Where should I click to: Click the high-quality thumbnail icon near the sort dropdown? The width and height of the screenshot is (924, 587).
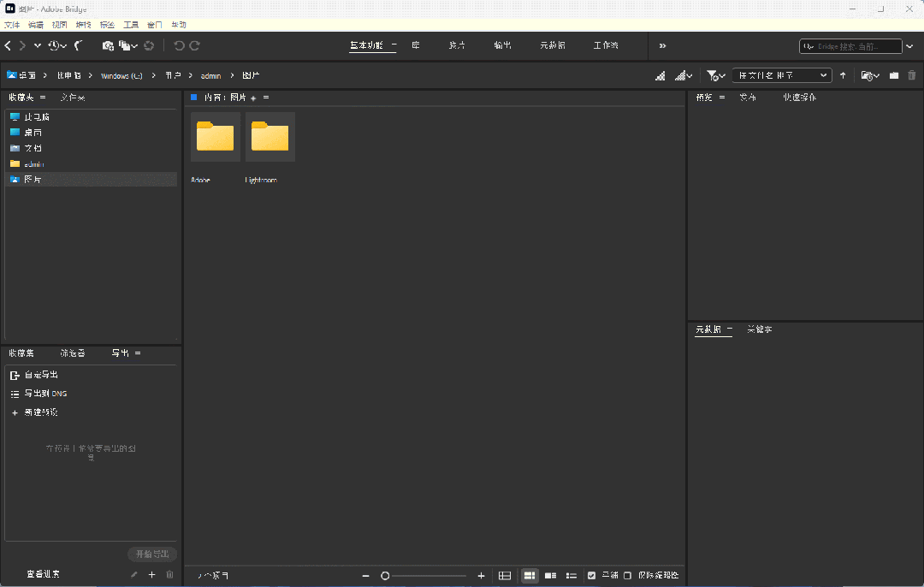click(x=682, y=75)
